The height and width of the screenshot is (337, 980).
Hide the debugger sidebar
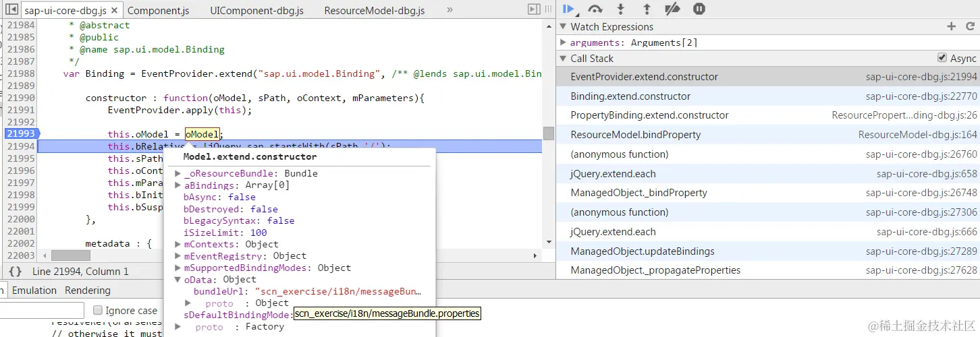point(534,9)
